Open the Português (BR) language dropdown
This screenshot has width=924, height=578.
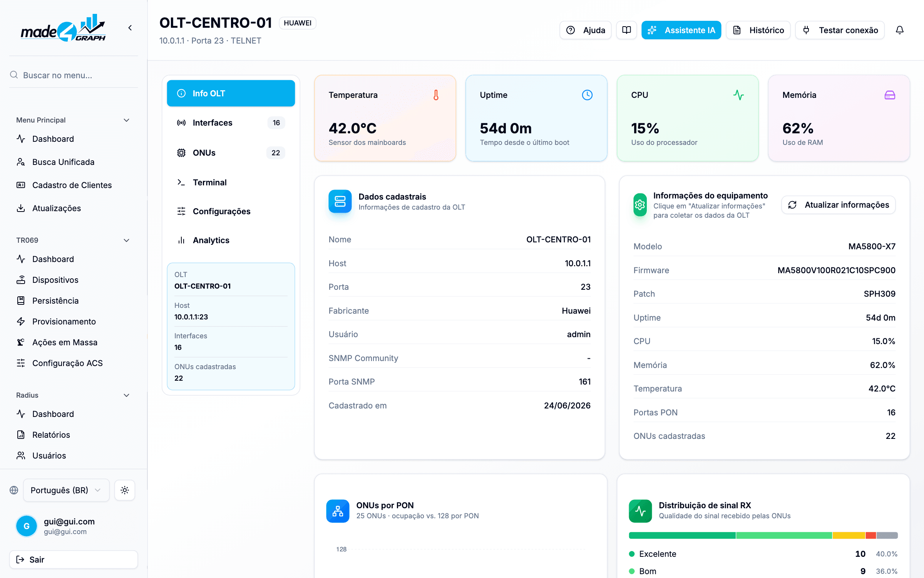pyautogui.click(x=66, y=490)
